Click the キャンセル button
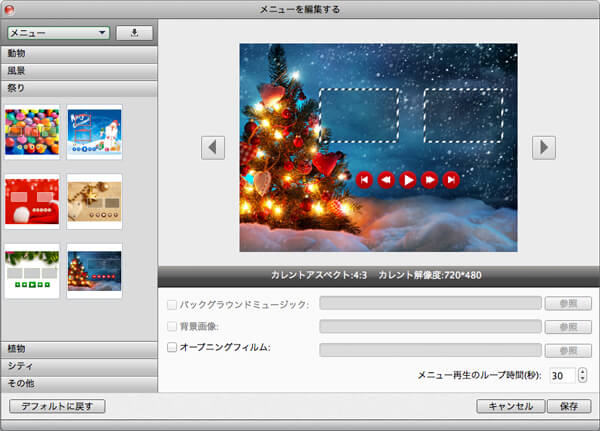The image size is (600, 431). (x=511, y=407)
